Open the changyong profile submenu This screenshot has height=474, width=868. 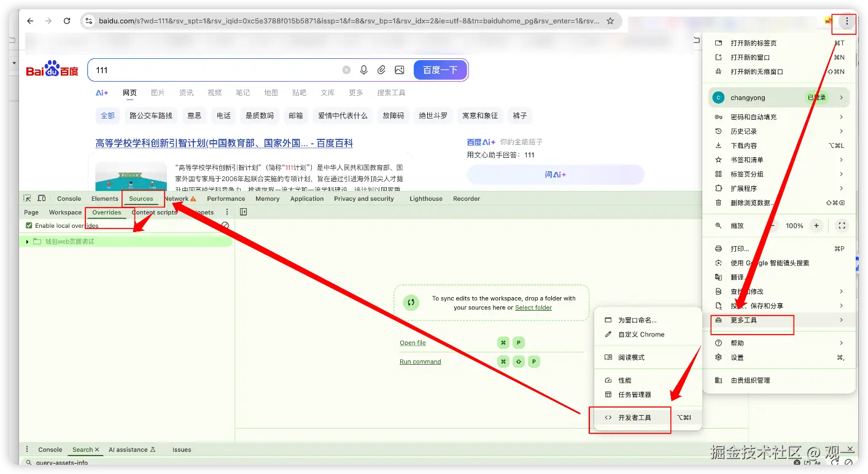point(780,98)
